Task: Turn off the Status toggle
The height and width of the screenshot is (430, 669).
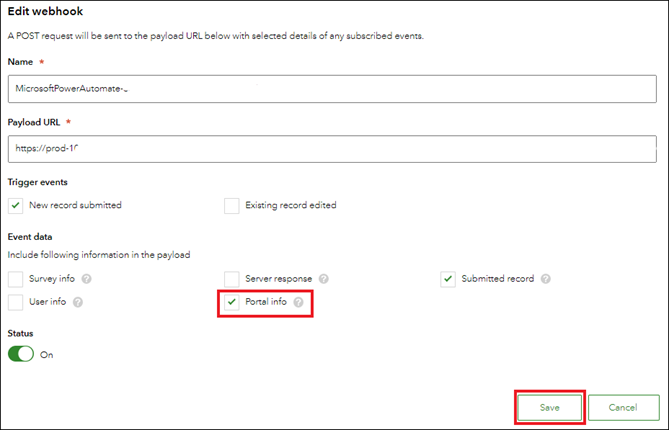Action: coord(21,354)
